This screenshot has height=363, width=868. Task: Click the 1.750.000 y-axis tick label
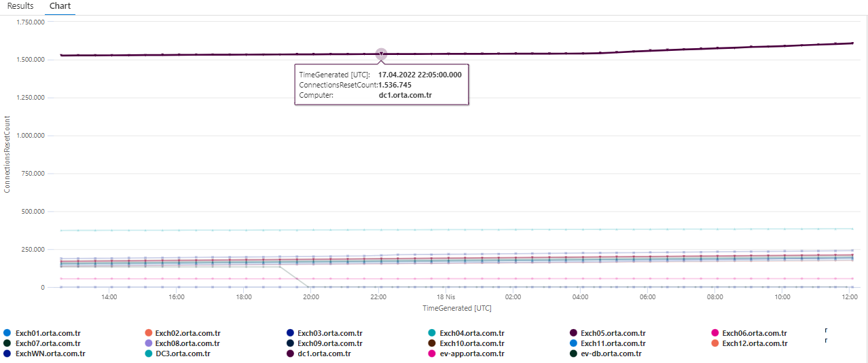point(30,22)
